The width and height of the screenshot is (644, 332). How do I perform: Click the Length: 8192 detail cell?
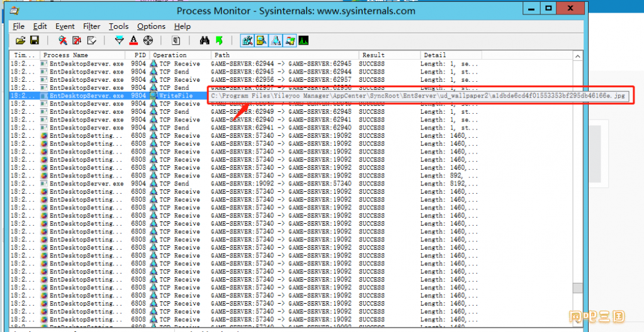449,184
